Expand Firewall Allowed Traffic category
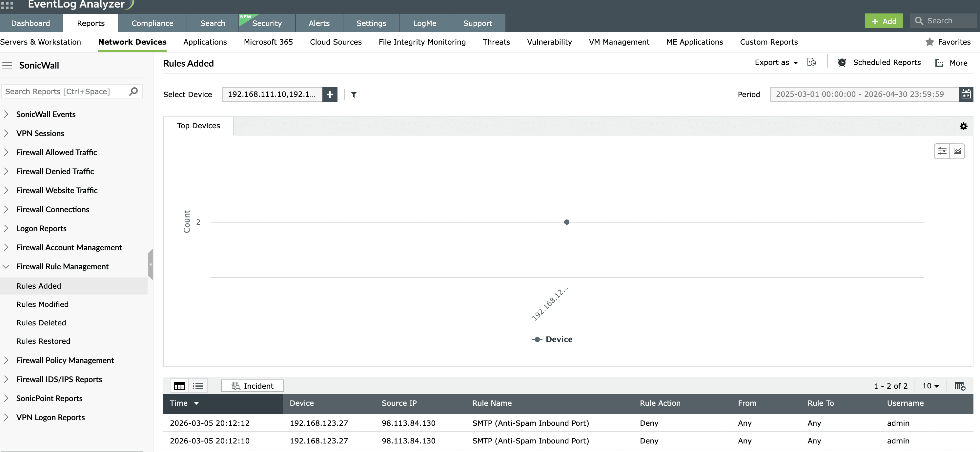 6,152
